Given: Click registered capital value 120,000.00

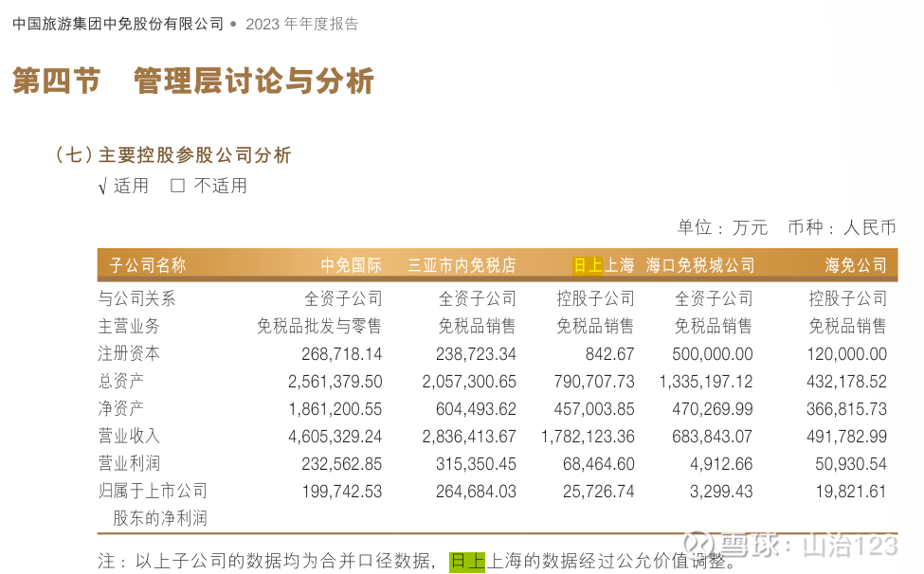Looking at the screenshot, I should coord(847,354).
